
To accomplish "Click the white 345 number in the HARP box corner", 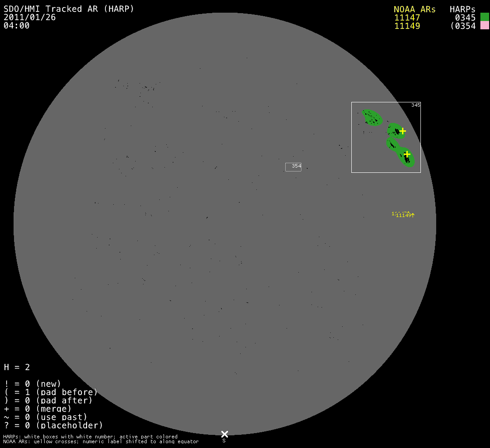I will pyautogui.click(x=416, y=105).
